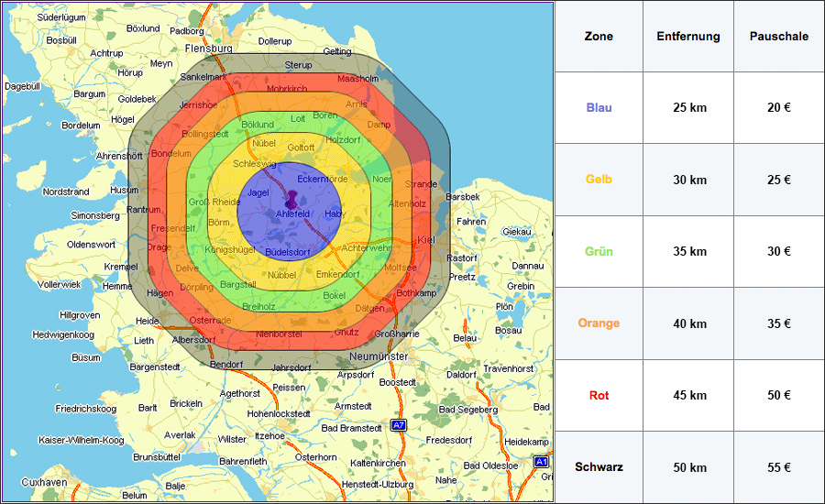
Task: Click the A7 highway shield
Action: click(399, 425)
